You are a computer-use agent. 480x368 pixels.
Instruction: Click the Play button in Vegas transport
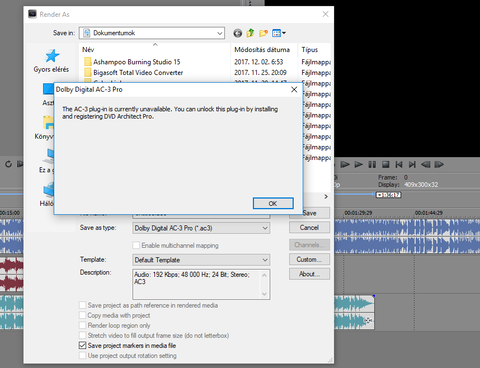coord(359,164)
